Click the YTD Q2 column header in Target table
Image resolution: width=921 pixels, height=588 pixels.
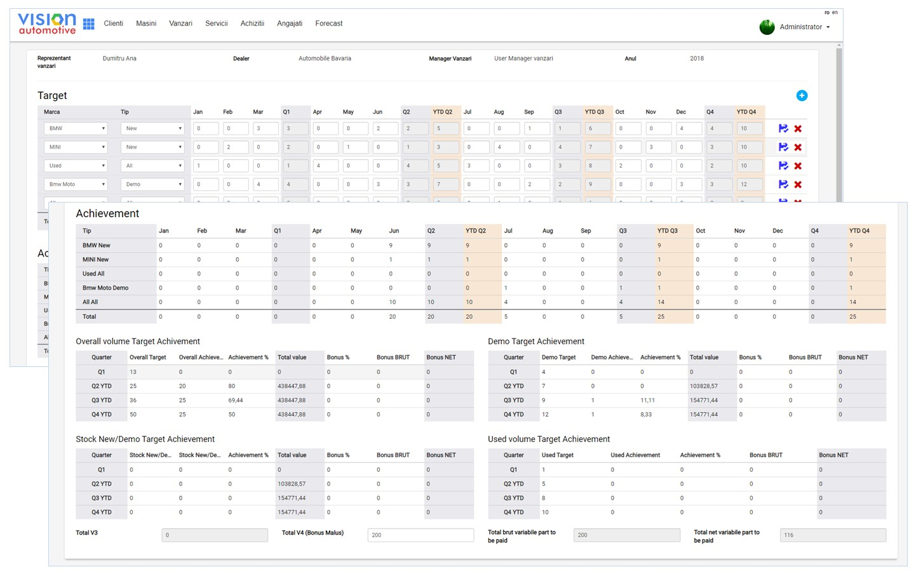[443, 112]
